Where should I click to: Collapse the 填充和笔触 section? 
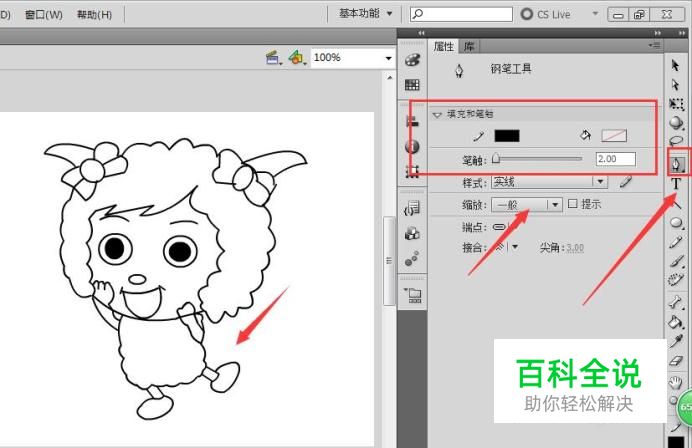pos(437,115)
